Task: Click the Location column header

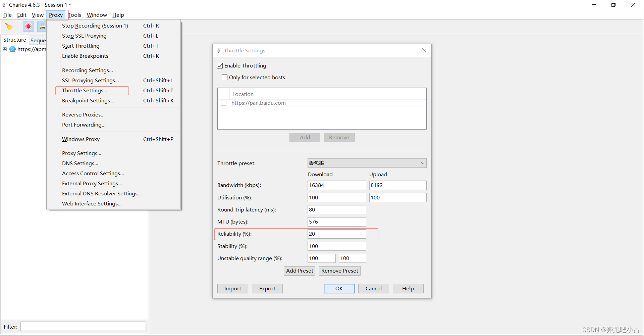Action: [328, 94]
